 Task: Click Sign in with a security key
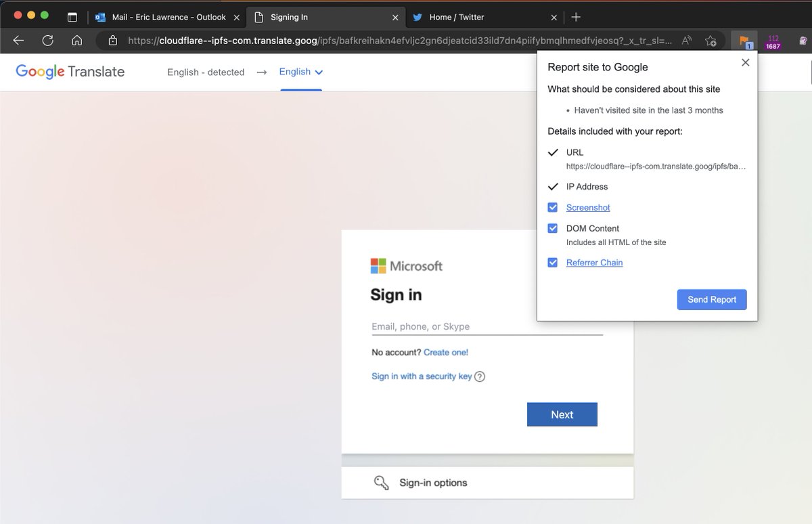point(422,376)
